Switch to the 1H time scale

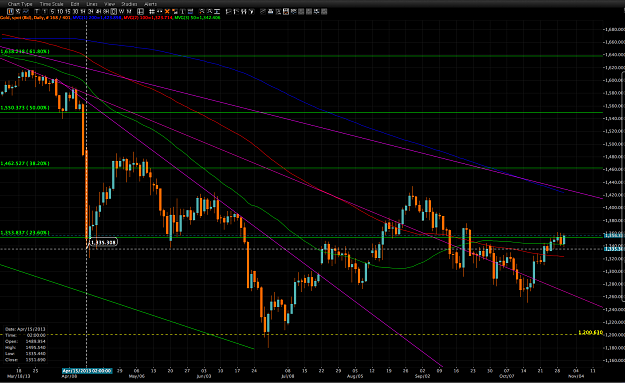83,12
